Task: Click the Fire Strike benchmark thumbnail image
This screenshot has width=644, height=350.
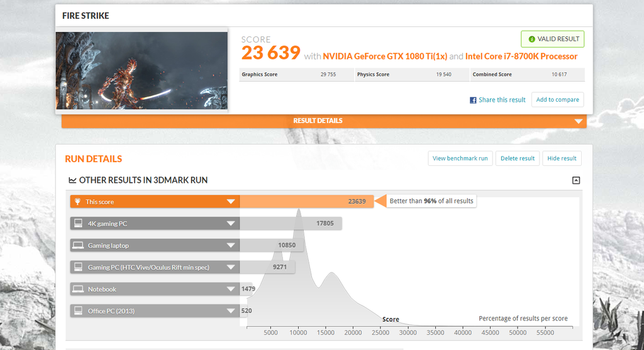Action: (142, 70)
